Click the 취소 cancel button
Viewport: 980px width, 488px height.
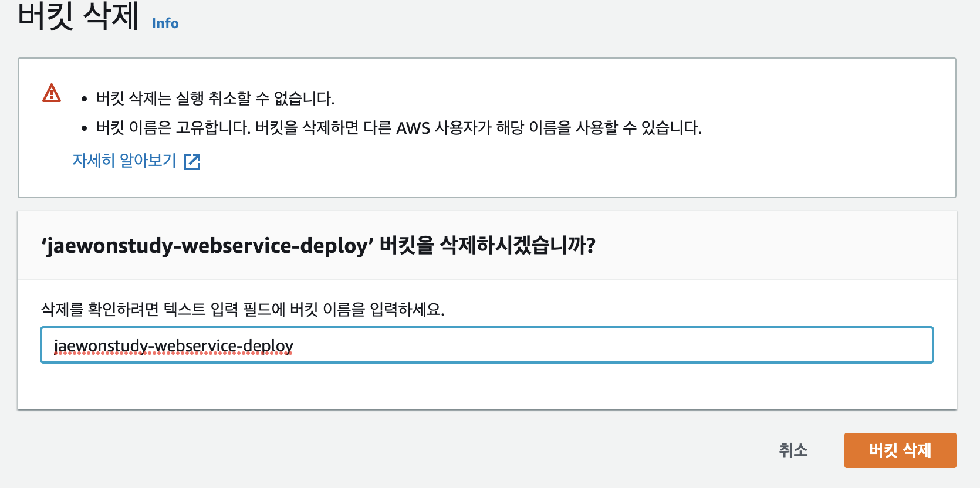tap(793, 450)
